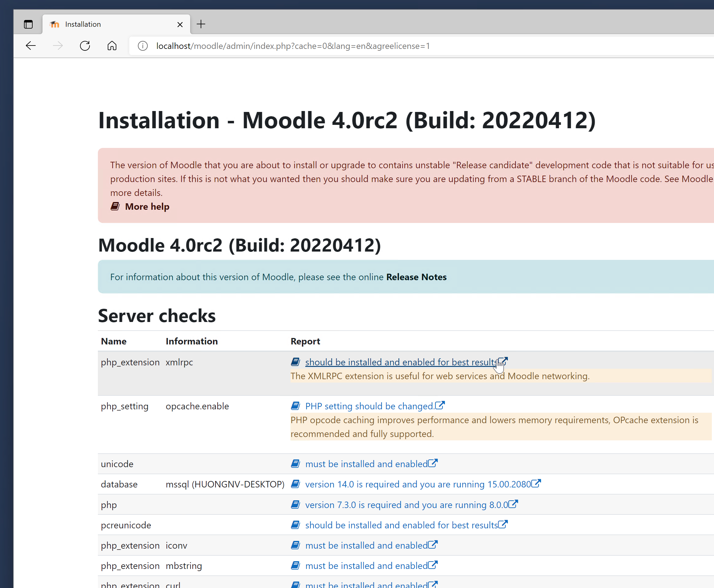The image size is (714, 588).
Task: Click external icon in php version row
Action: [513, 504]
